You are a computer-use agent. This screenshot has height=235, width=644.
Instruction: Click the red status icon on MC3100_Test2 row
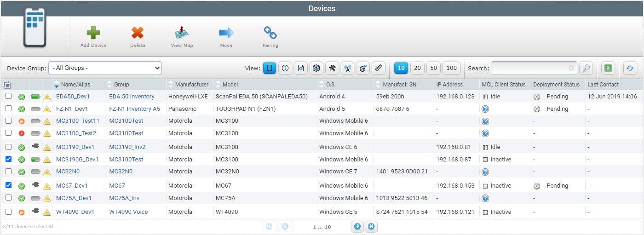point(22,133)
